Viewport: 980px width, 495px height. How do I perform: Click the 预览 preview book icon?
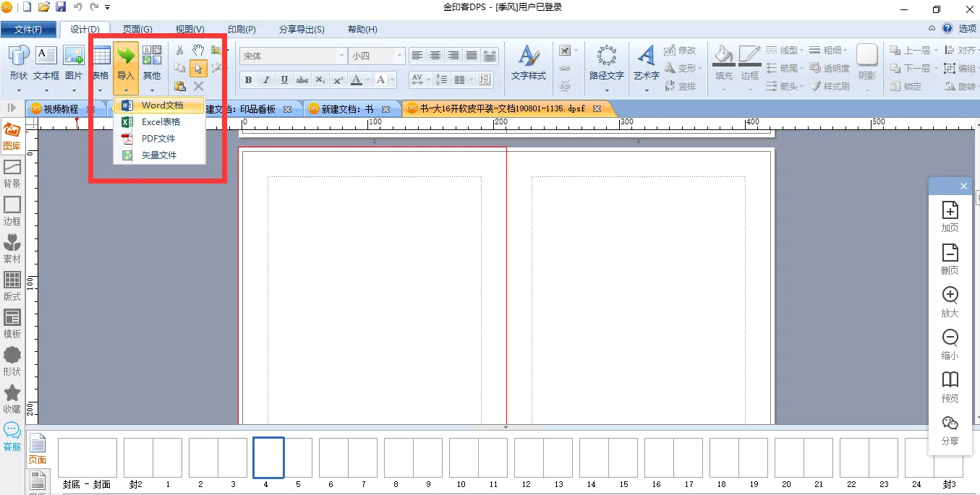click(950, 387)
